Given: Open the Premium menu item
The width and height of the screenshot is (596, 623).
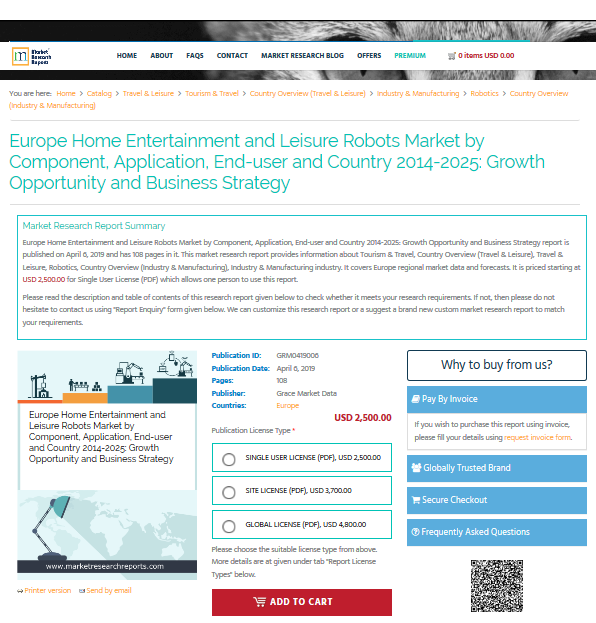Looking at the screenshot, I should tap(410, 56).
